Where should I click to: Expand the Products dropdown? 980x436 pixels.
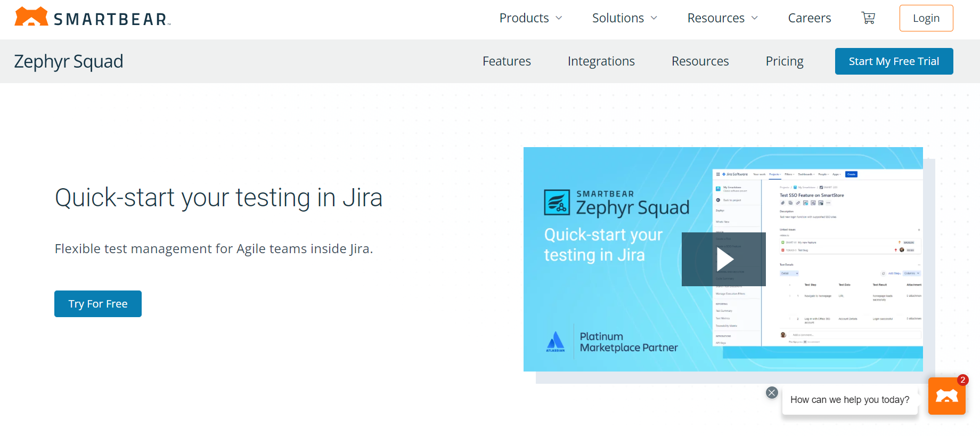(530, 18)
